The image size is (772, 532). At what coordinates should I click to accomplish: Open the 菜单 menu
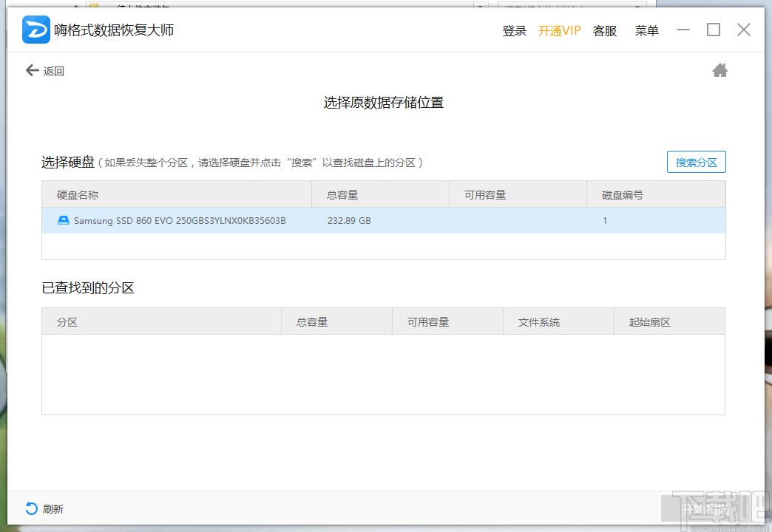pos(646,30)
